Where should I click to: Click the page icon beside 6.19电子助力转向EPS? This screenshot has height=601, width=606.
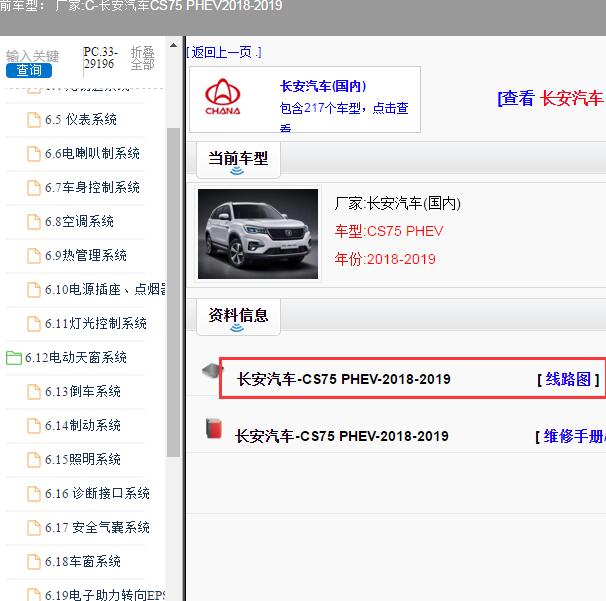pos(34,595)
